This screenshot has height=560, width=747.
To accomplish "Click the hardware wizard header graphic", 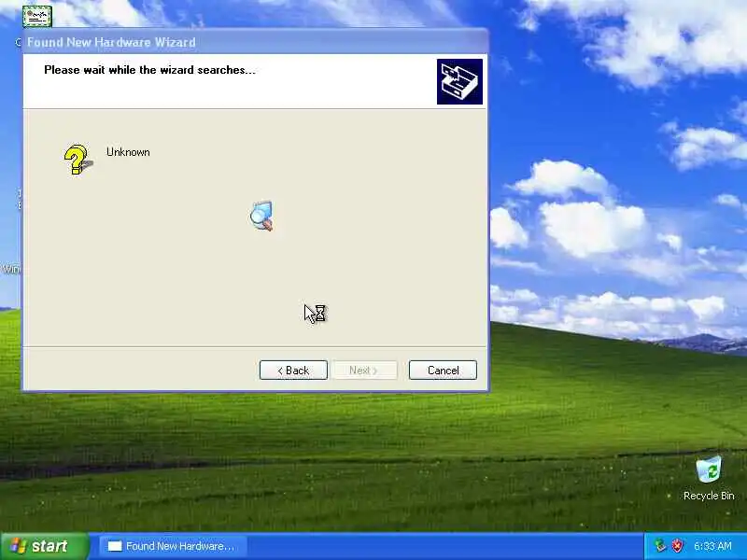I will (459, 81).
